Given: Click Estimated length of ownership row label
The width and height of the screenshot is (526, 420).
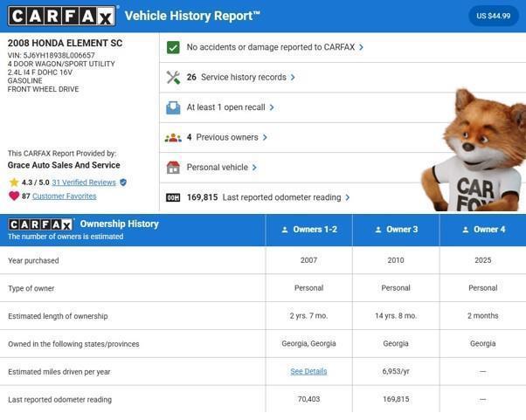Looking at the screenshot, I should click(x=58, y=316).
